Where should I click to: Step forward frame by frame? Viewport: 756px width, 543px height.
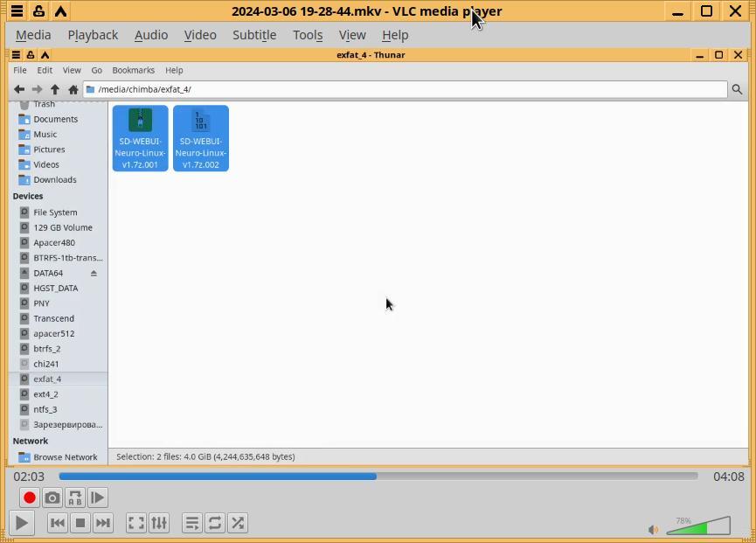pyautogui.click(x=97, y=498)
